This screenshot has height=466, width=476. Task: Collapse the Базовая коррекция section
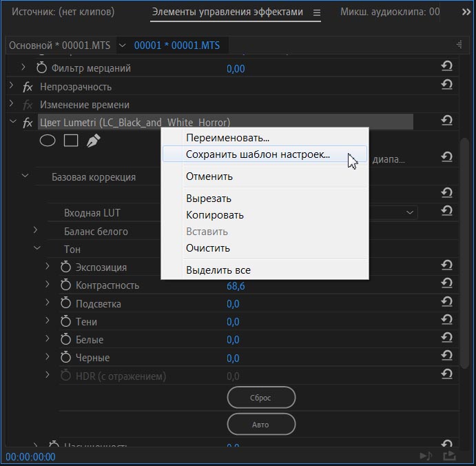pyautogui.click(x=25, y=176)
